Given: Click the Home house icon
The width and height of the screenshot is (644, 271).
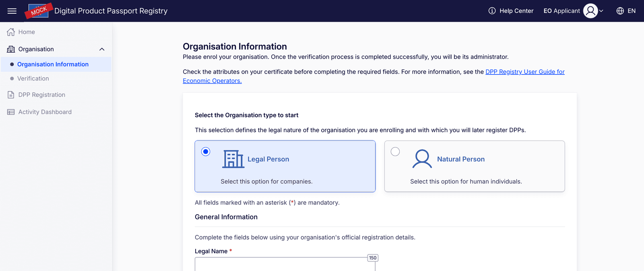Looking at the screenshot, I should pyautogui.click(x=11, y=32).
